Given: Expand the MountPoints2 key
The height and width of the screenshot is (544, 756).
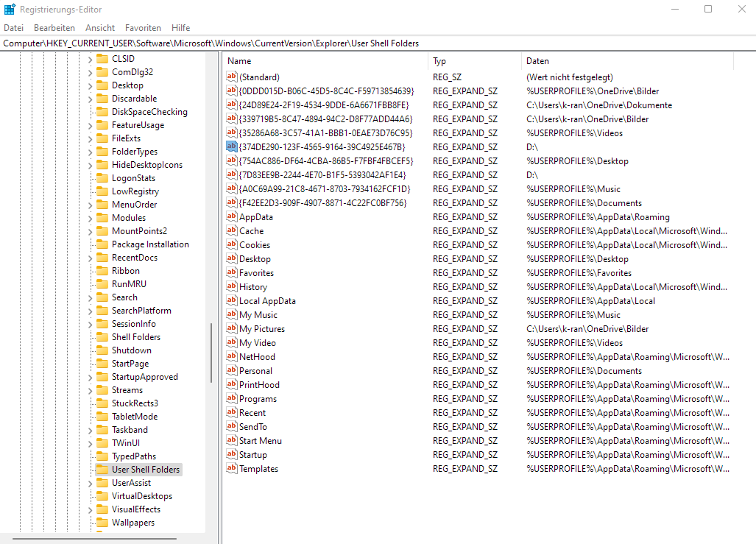Looking at the screenshot, I should click(x=90, y=231).
